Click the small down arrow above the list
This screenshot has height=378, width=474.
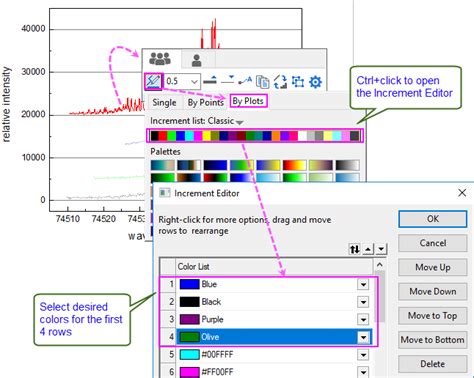point(381,249)
